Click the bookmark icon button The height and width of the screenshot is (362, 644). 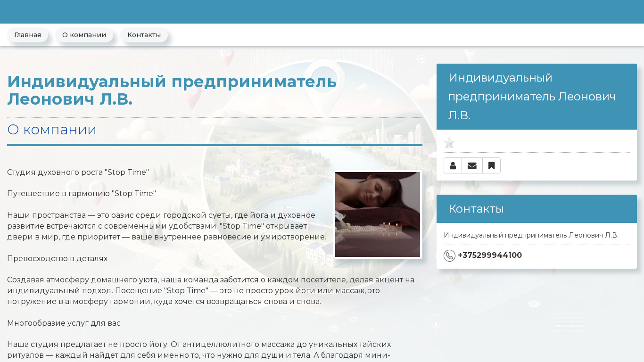(x=491, y=165)
